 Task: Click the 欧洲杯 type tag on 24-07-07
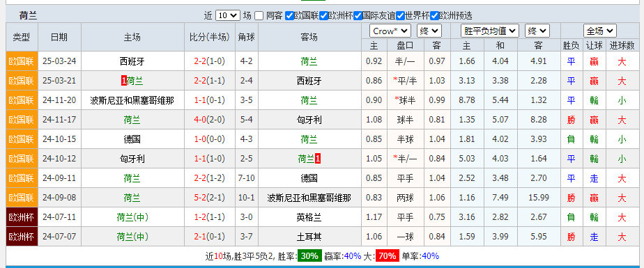[x=22, y=237]
